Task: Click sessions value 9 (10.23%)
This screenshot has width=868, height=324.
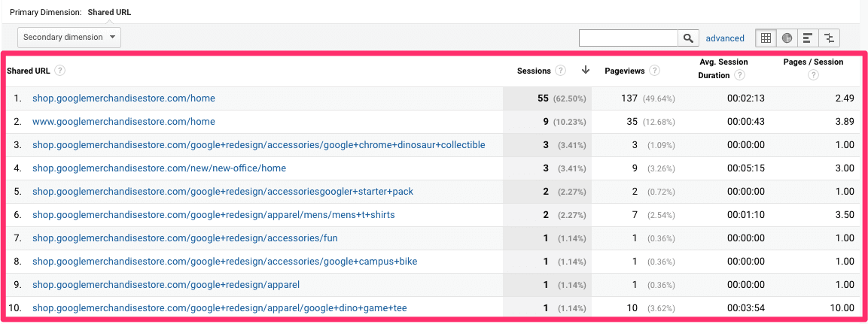Action: tap(564, 122)
